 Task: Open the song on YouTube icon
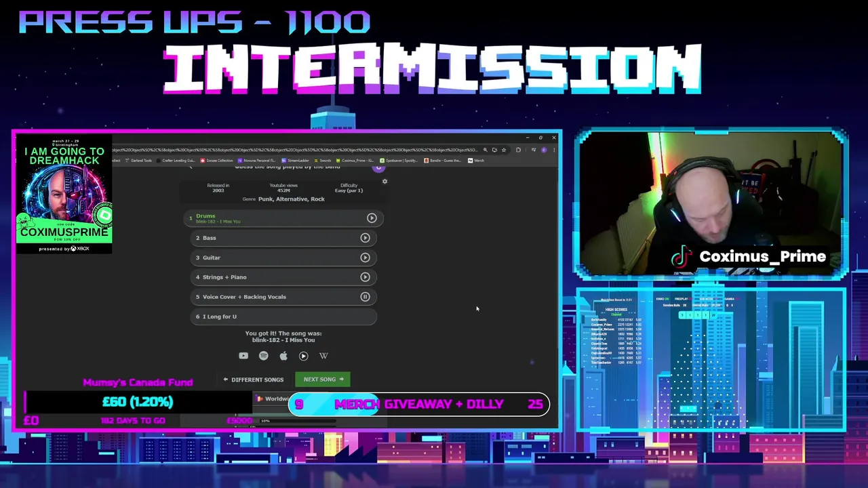[243, 356]
